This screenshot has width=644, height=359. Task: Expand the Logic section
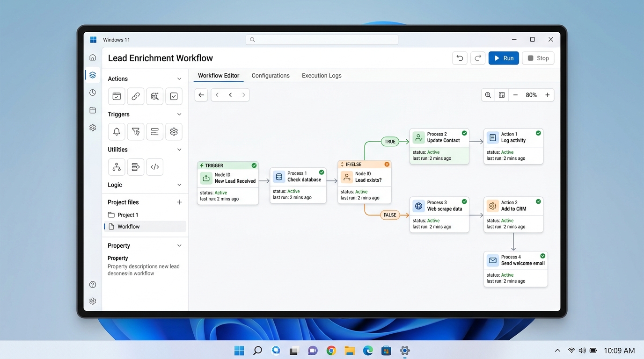179,185
